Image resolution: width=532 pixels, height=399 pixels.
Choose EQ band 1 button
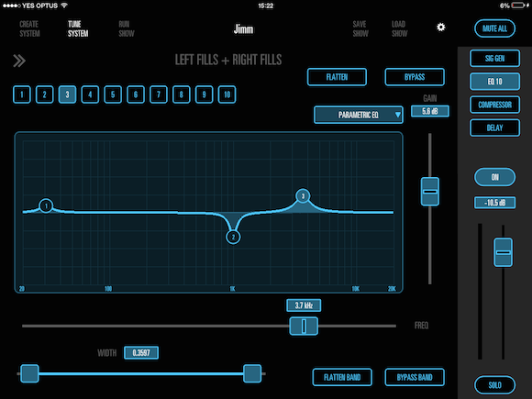[22, 94]
